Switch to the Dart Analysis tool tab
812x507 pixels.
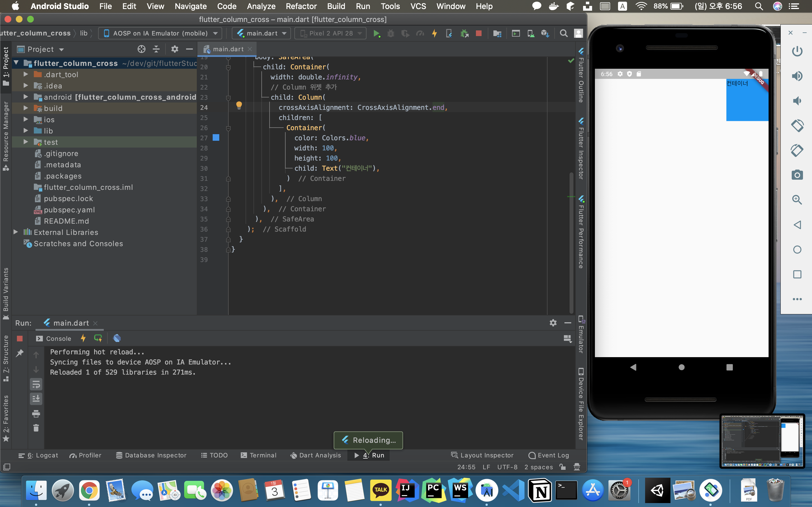315,455
